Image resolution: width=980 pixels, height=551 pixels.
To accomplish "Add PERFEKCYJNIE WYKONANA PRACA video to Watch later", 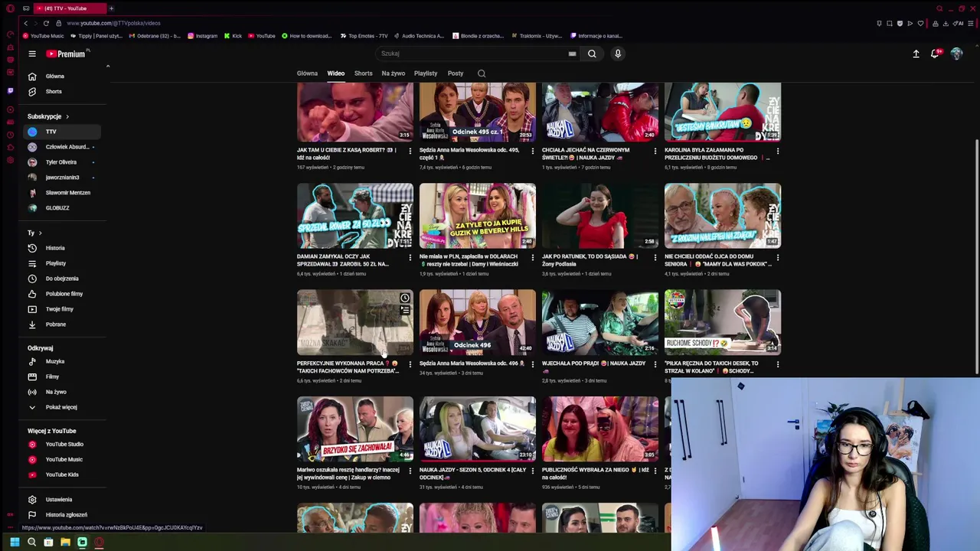I will (x=405, y=298).
